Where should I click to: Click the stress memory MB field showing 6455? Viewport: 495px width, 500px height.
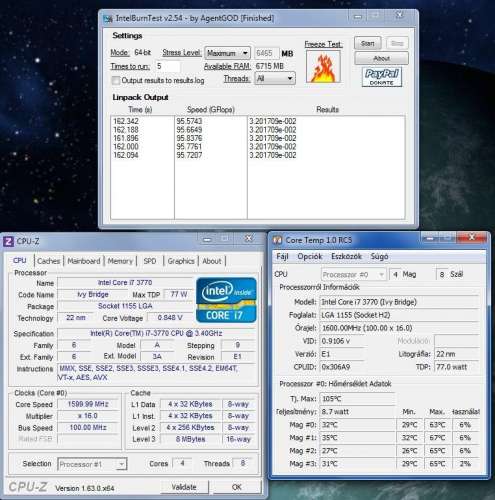[267, 53]
